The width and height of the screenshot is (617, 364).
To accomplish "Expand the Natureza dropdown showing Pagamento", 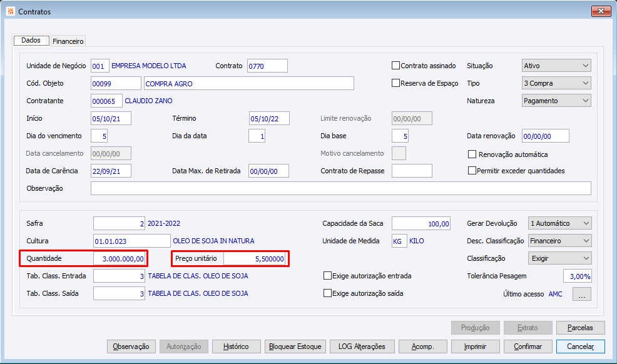I will (556, 101).
